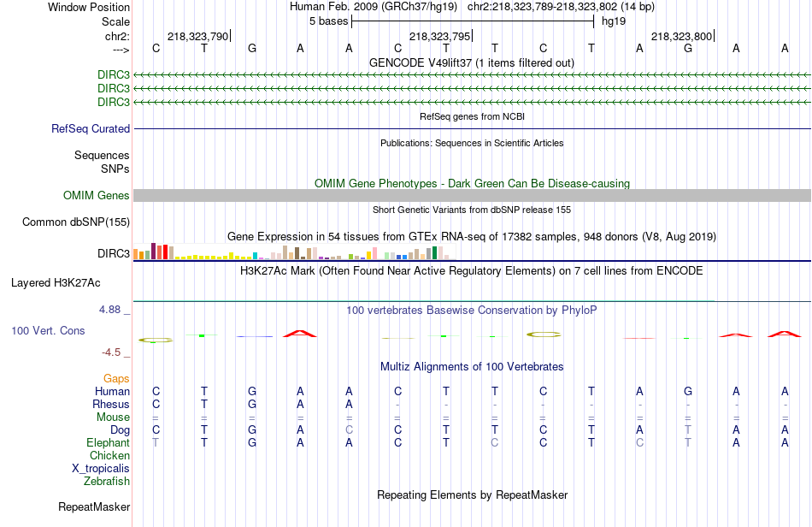The height and width of the screenshot is (527, 812).
Task: Click the 218,323,790 coordinate label
Action: 197,36
